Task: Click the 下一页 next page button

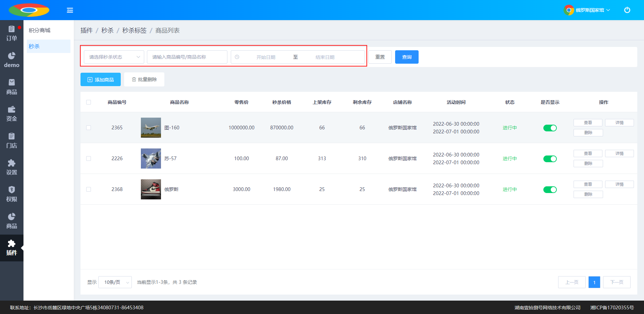Action: 617,282
